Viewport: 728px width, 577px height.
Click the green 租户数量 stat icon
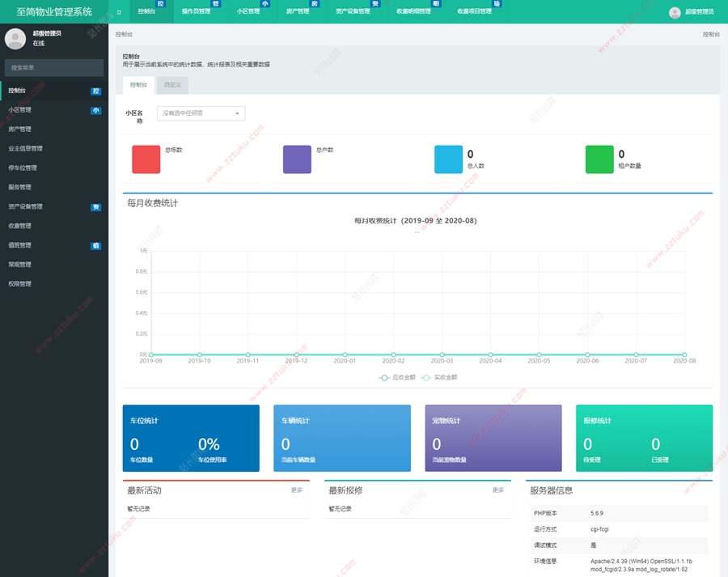pos(599,159)
